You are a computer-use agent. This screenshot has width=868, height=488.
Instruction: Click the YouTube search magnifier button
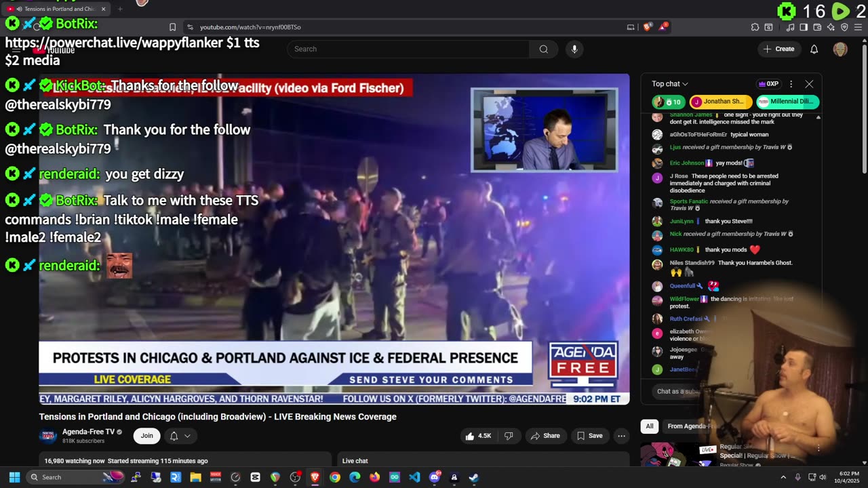pos(543,49)
